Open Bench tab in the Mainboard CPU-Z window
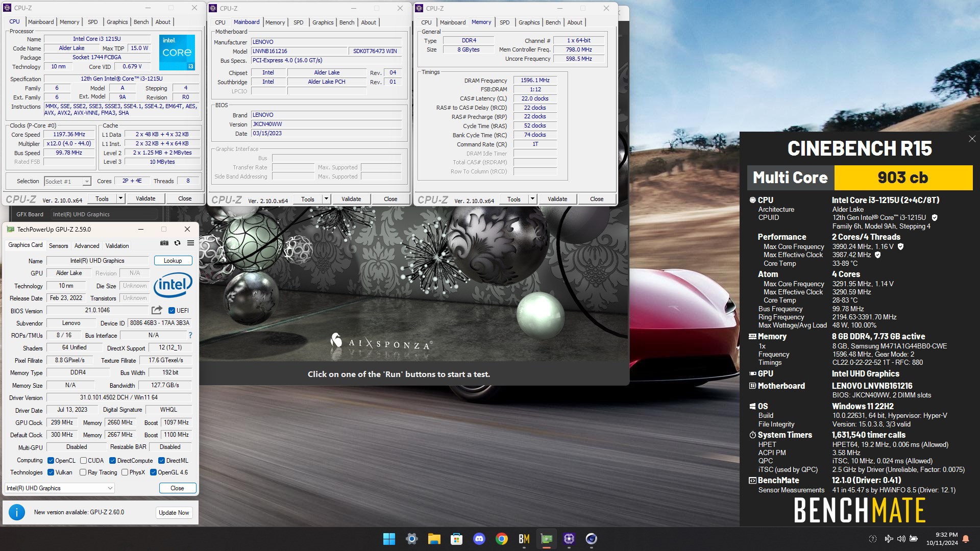Screen dimensions: 980x551 pyautogui.click(x=347, y=22)
